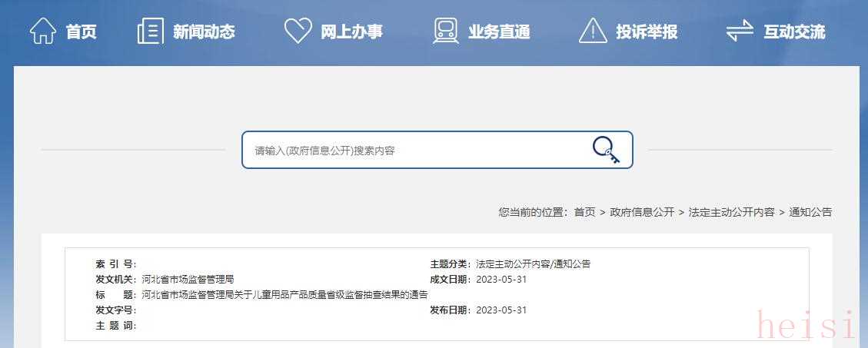Click the train icon by 业务直通
Image resolution: width=868 pixels, height=348 pixels.
pyautogui.click(x=446, y=31)
